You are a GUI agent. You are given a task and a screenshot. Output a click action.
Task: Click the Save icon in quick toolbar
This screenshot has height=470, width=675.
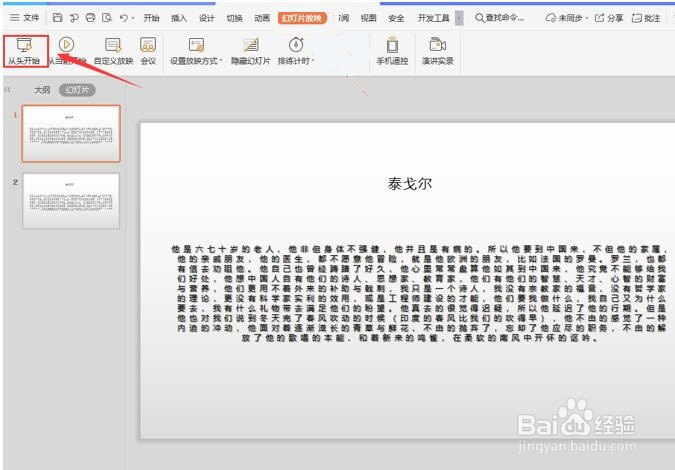point(57,18)
